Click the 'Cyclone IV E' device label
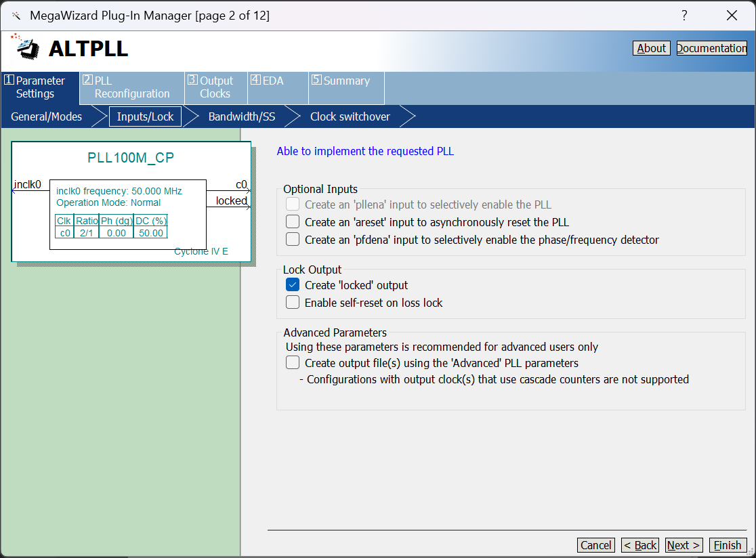 coord(201,251)
